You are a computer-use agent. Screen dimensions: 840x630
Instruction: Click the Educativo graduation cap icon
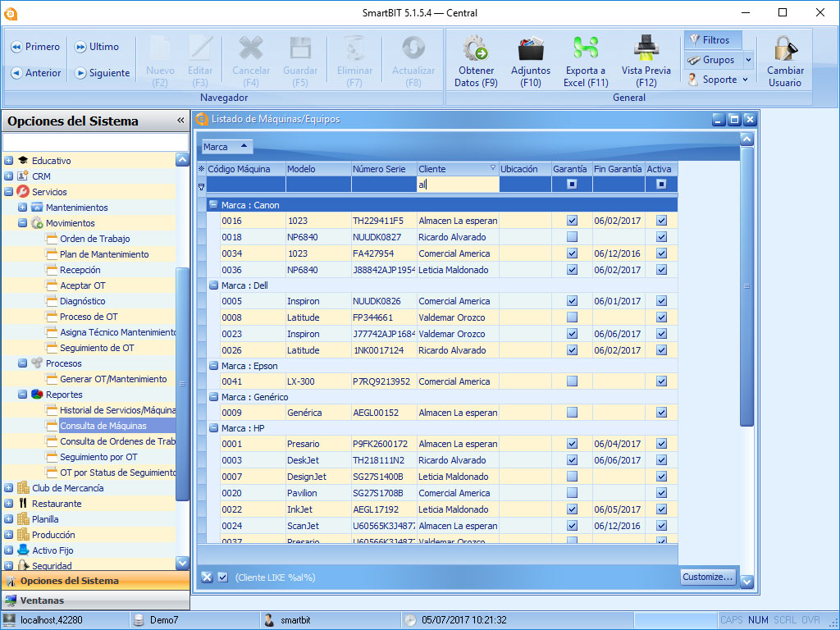point(22,161)
